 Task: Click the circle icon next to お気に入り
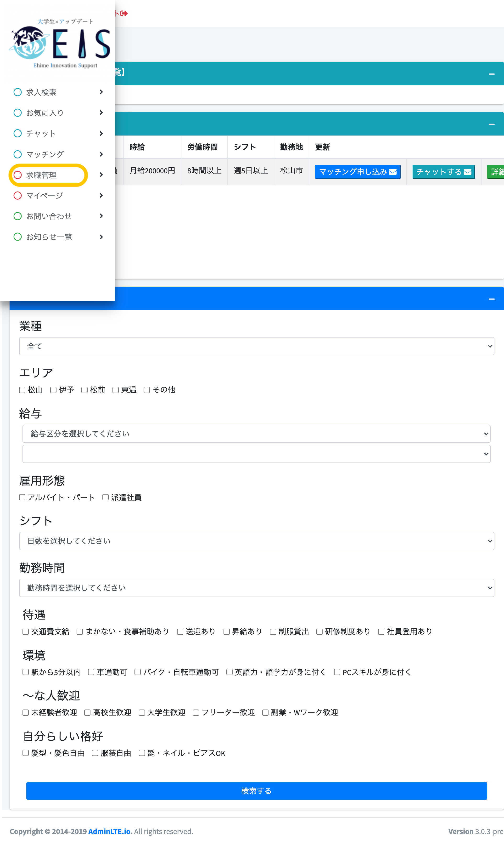(x=17, y=113)
